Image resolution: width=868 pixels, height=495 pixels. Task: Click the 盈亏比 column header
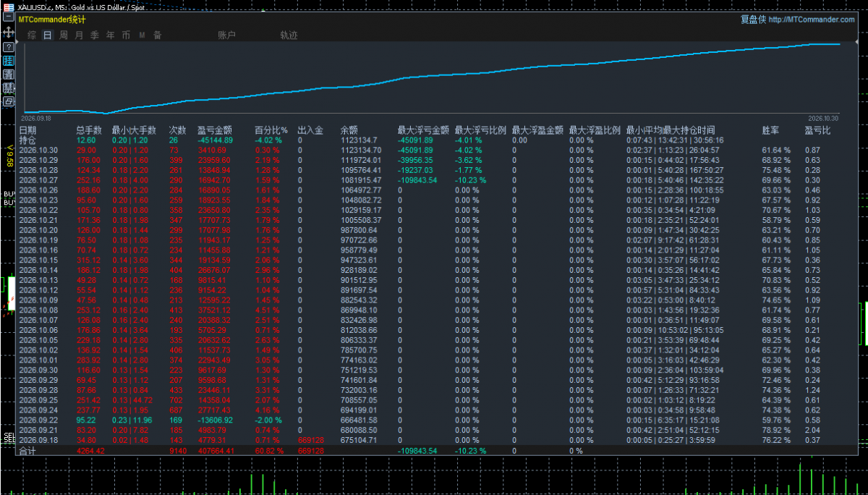click(x=817, y=130)
